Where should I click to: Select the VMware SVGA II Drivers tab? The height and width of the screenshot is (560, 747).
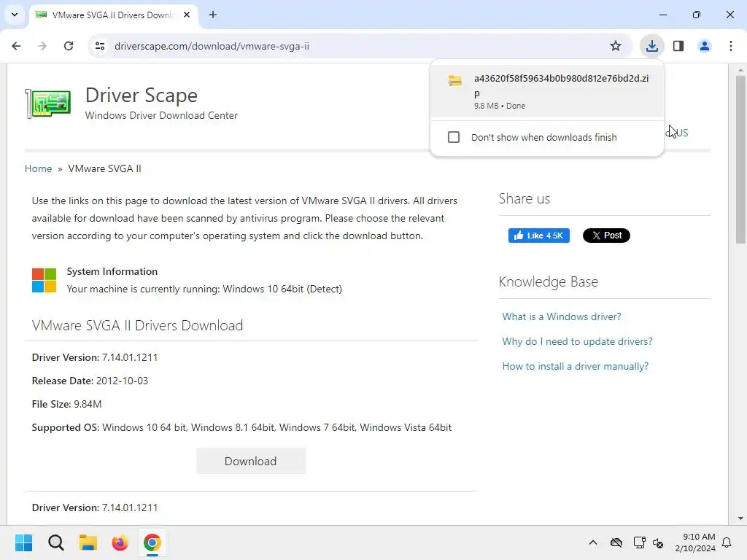[x=113, y=15]
